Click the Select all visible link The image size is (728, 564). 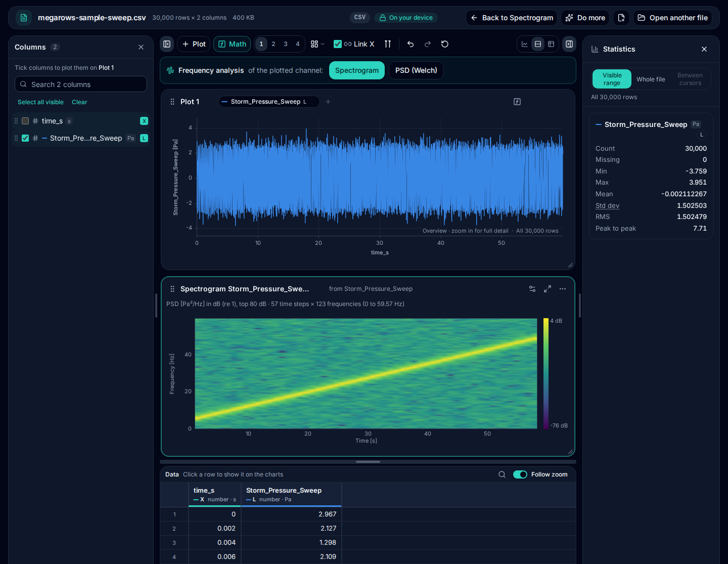(40, 102)
